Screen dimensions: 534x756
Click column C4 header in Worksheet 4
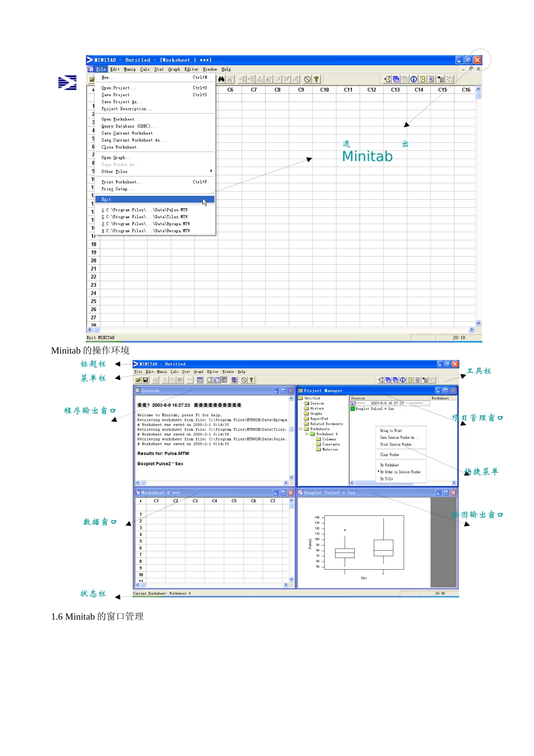point(215,501)
